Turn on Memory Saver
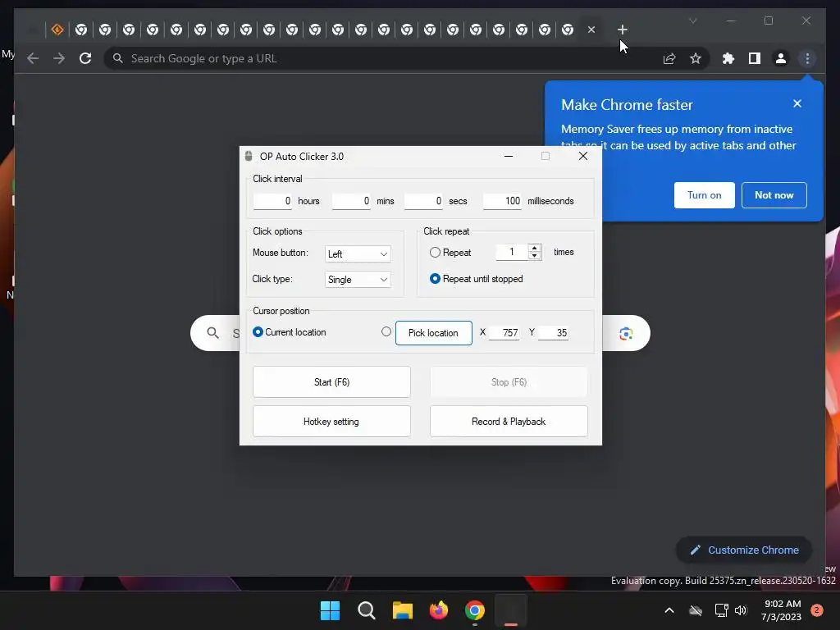This screenshot has height=630, width=840. coord(704,195)
